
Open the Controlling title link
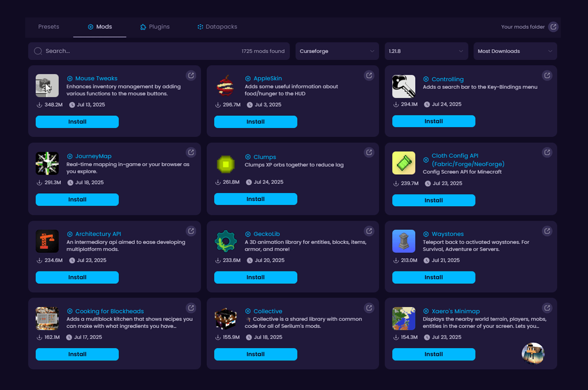point(448,79)
